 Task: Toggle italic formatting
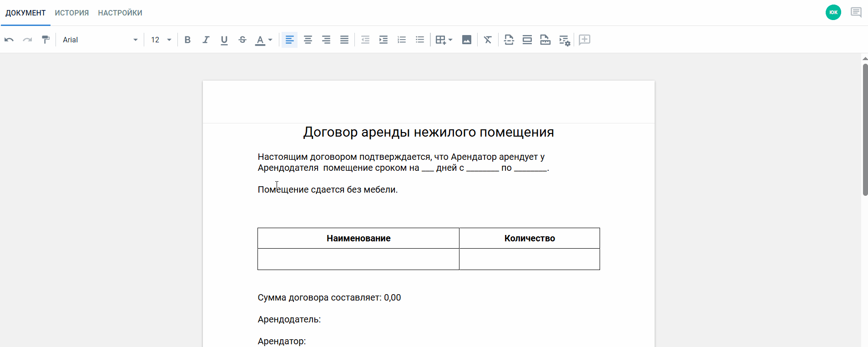[x=206, y=40]
